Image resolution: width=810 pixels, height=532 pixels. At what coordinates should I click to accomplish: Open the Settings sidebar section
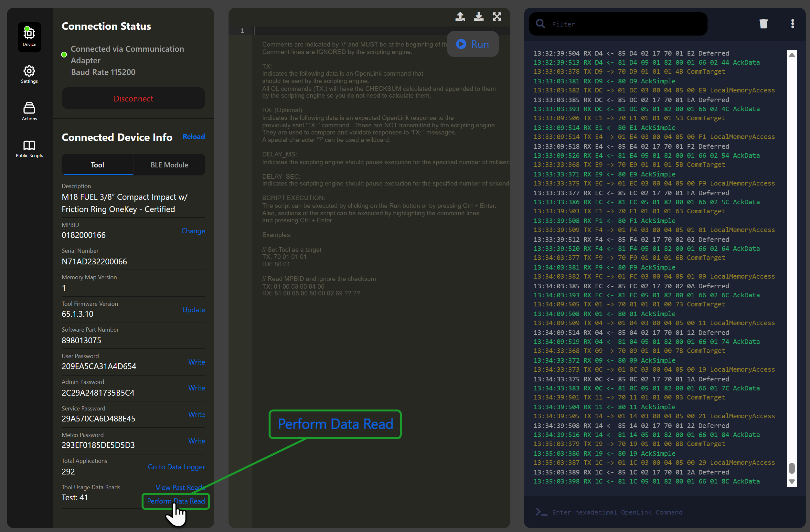(x=29, y=74)
